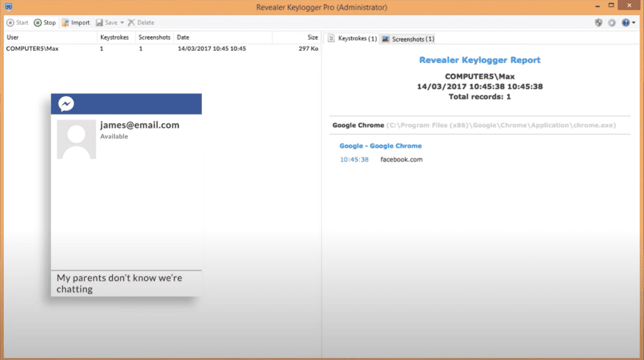Viewport: 644px width, 360px height.
Task: Open the Save dropdown arrow
Action: tap(121, 22)
